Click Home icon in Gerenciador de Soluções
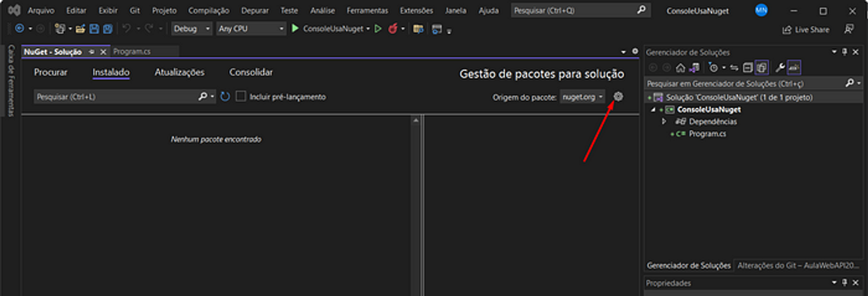Viewport: 868px width, 296px height. point(681,68)
